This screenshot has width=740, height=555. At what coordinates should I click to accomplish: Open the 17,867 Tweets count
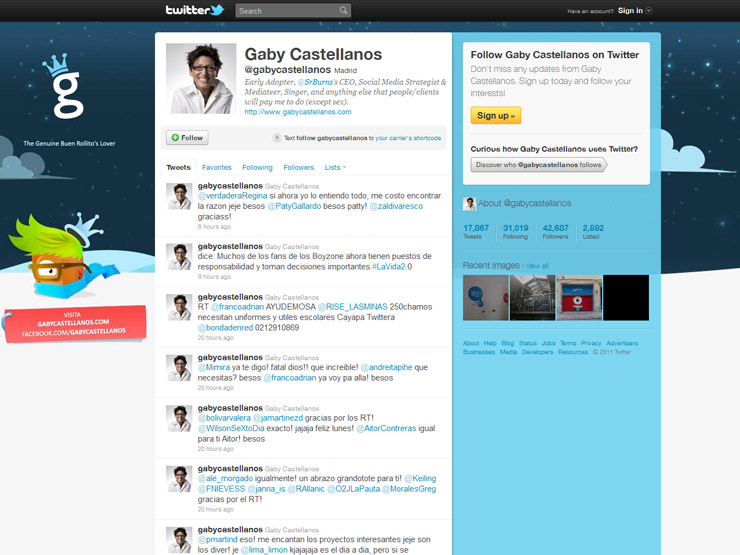[x=476, y=231]
